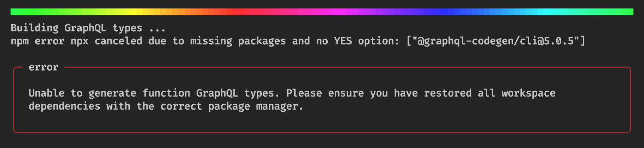Click the uppercase "YES" option word
The width and height of the screenshot is (644, 148).
(343, 41)
